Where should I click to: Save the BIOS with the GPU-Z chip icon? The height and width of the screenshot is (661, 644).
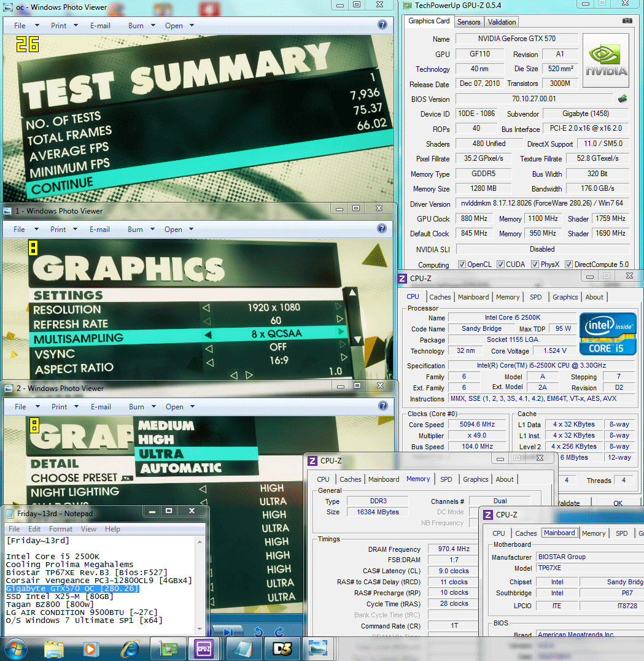pos(623,99)
